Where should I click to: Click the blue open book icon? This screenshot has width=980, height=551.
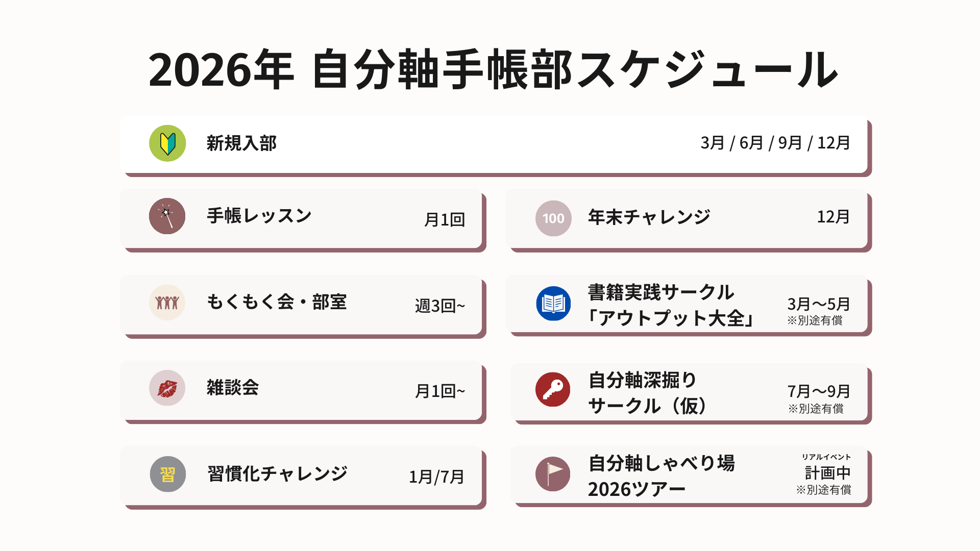553,304
